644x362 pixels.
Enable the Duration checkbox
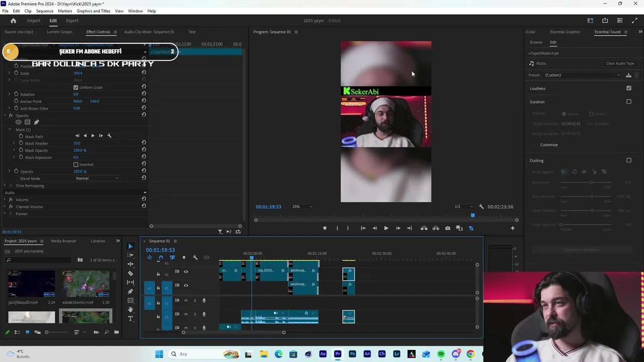[x=629, y=102]
